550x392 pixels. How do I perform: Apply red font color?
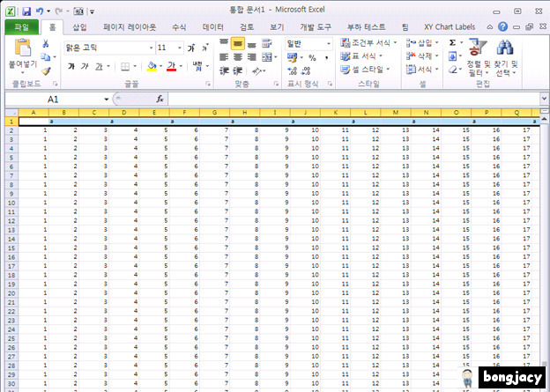(x=172, y=66)
